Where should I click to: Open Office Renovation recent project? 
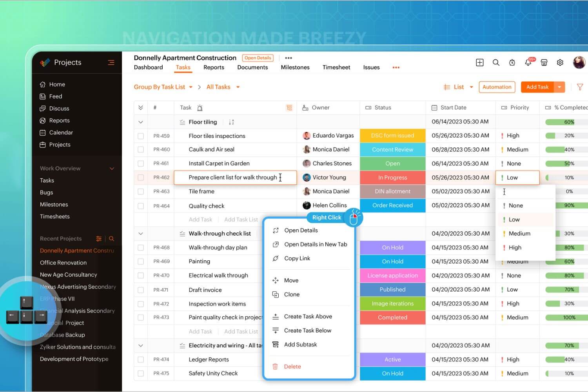pyautogui.click(x=63, y=263)
